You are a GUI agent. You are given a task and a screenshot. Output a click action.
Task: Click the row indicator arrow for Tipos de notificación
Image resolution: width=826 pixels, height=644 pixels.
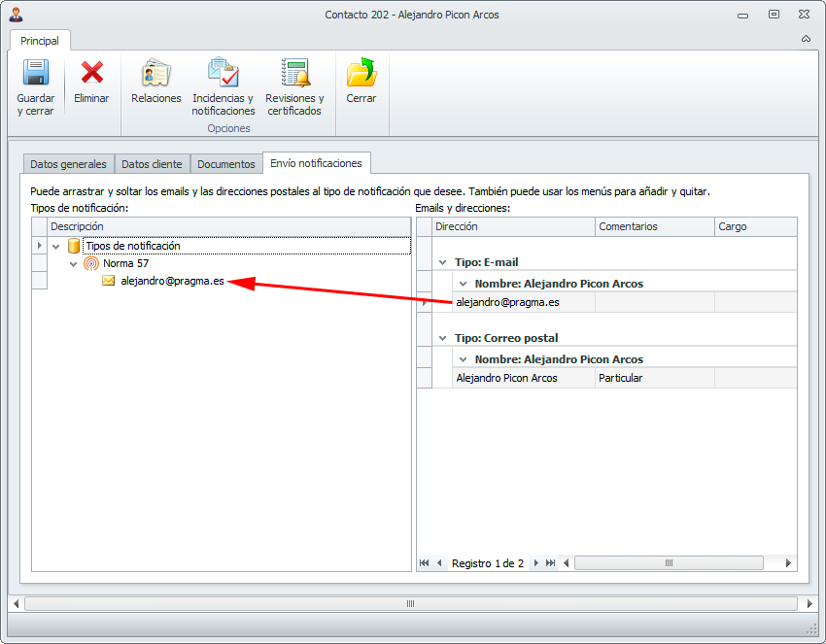[x=40, y=246]
